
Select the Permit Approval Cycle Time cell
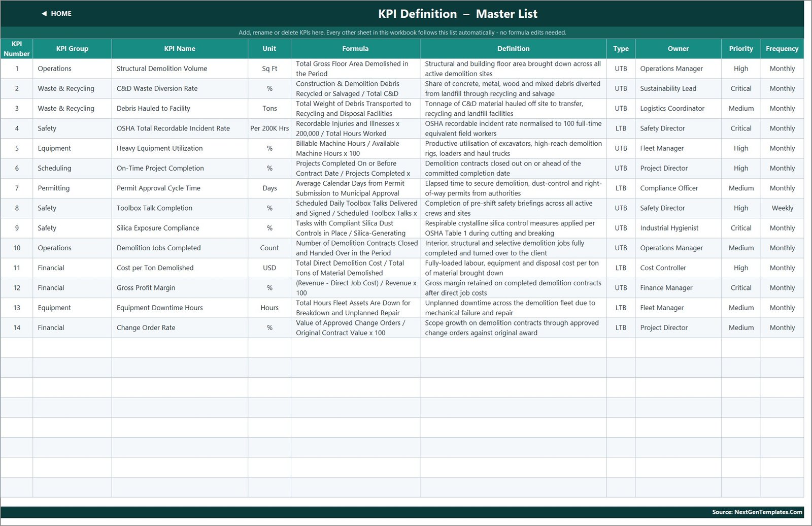[180, 188]
